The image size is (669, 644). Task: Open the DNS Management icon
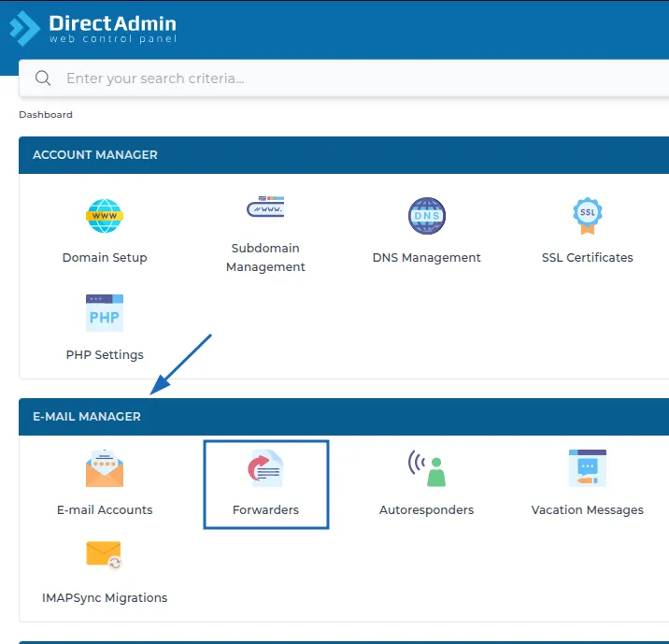pos(426,217)
